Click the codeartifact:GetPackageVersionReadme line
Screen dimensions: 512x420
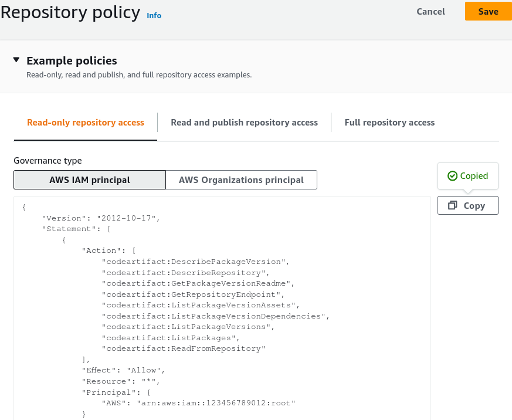click(x=198, y=283)
